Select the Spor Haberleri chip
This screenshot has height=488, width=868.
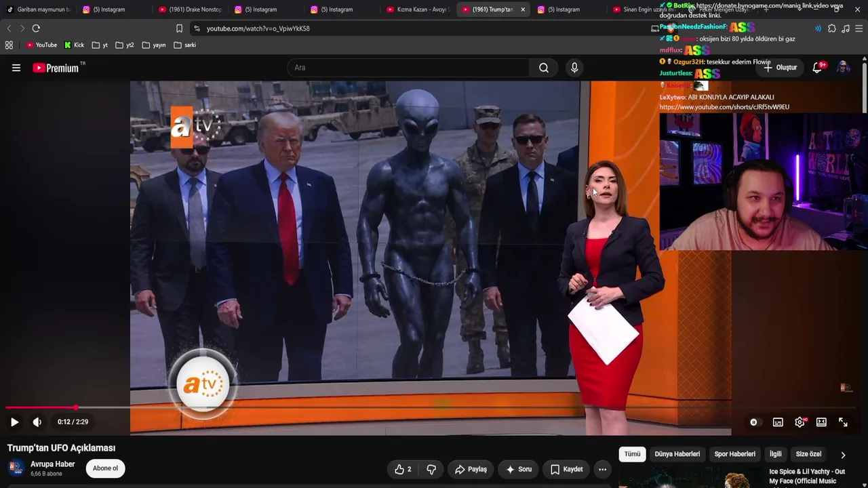coord(734,454)
